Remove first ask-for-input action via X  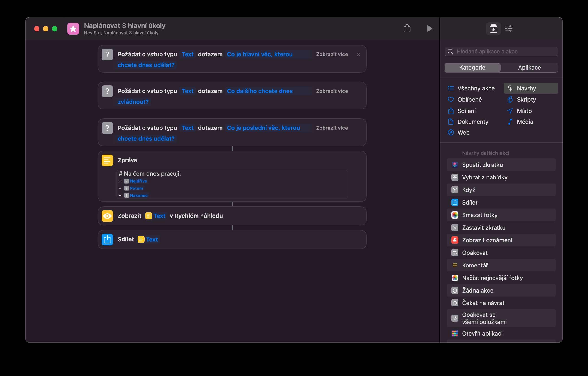[x=358, y=55]
